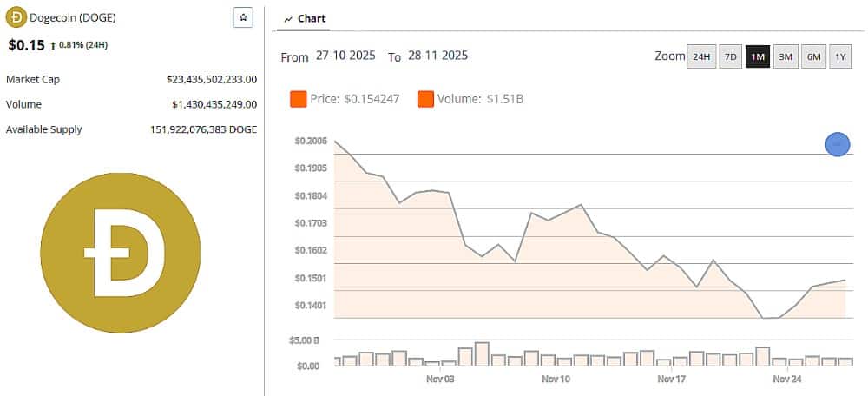
Task: Click the Price: $0.154247 legend text
Action: (x=355, y=100)
